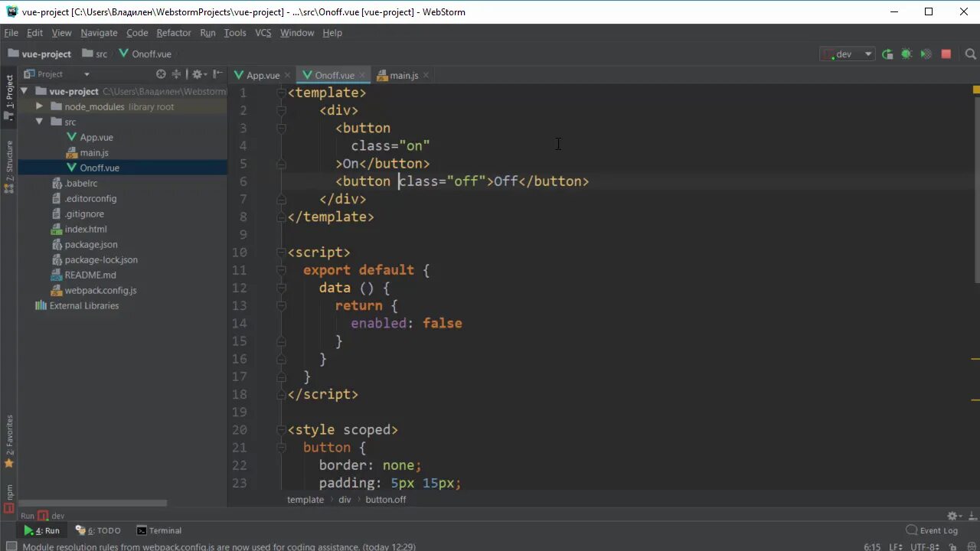980x551 pixels.
Task: Click the LF line separator in status bar
Action: coord(895,546)
